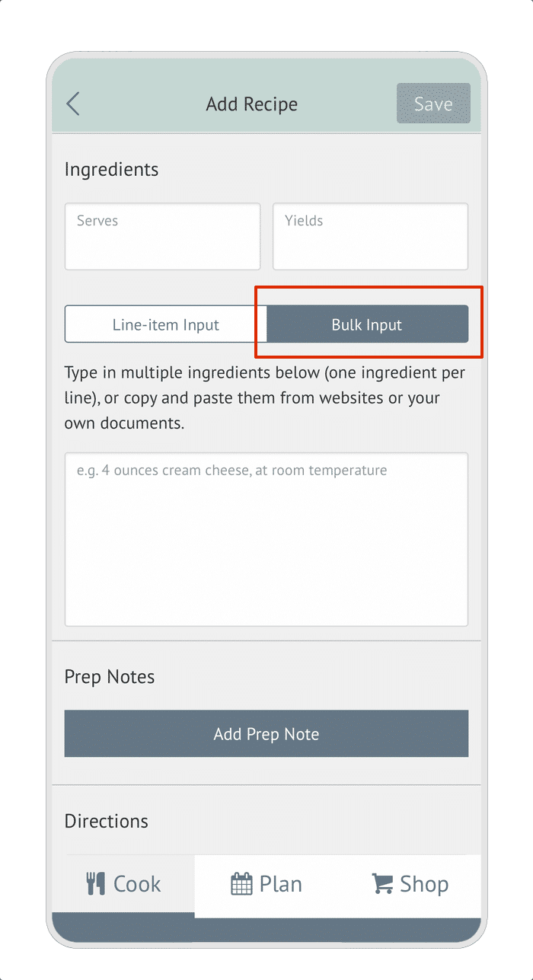Viewport: 533px width, 980px height.
Task: Click the calendar icon for Plan
Action: click(x=241, y=884)
